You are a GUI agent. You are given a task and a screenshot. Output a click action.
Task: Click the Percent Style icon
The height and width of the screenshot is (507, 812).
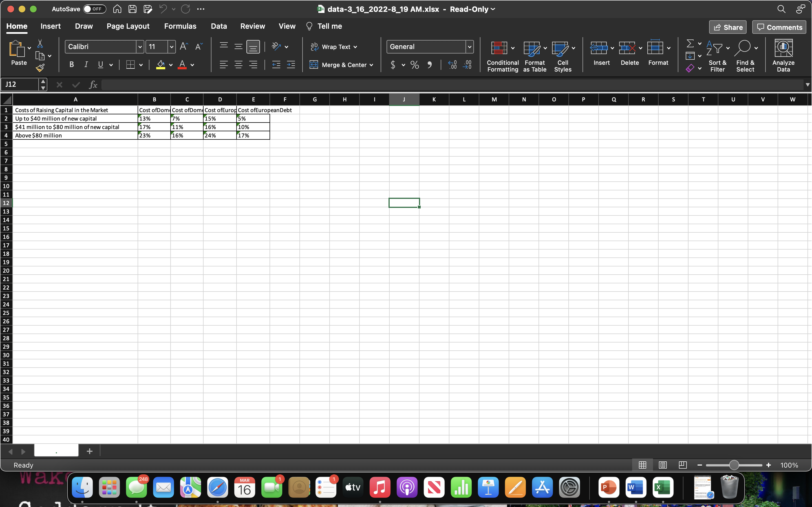point(414,65)
